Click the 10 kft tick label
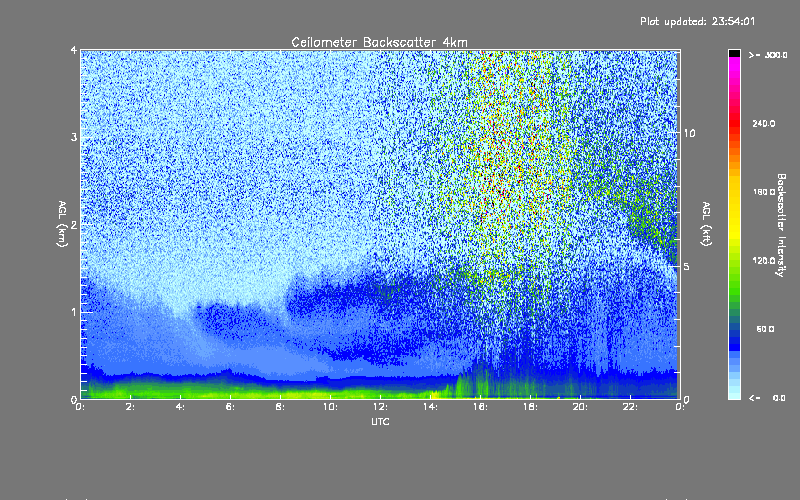Viewport: 800px width, 500px height. pos(689,134)
